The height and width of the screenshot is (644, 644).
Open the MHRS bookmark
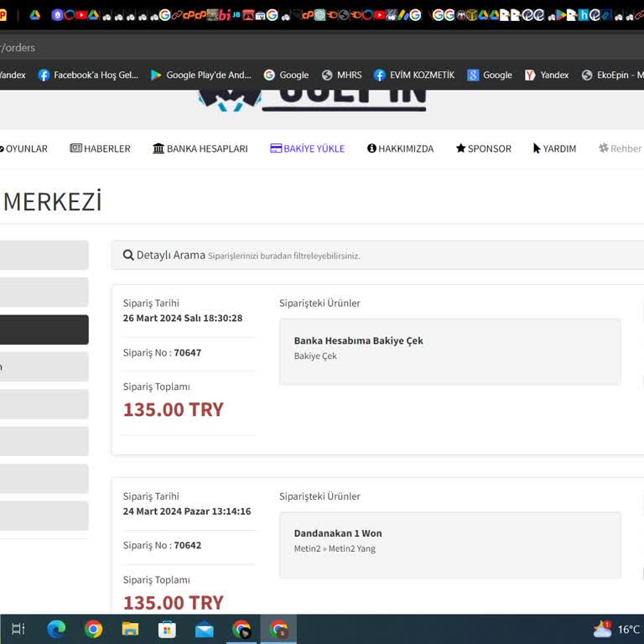click(x=342, y=75)
